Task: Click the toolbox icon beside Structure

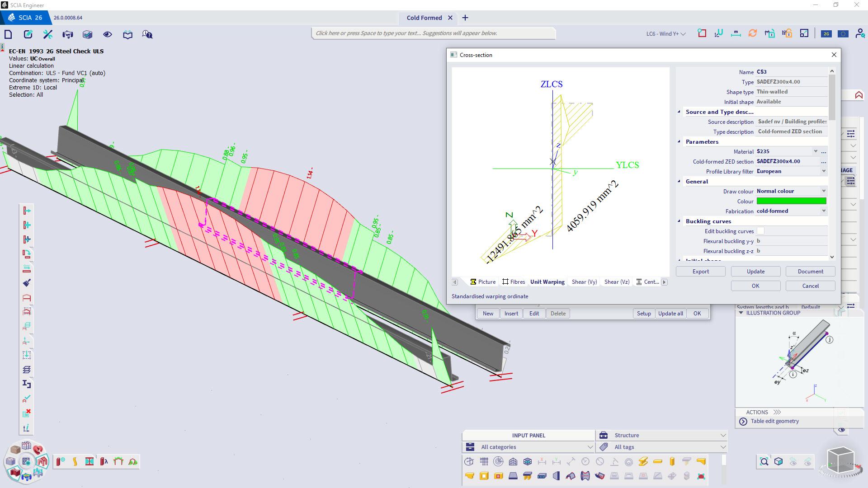Action: 604,435
